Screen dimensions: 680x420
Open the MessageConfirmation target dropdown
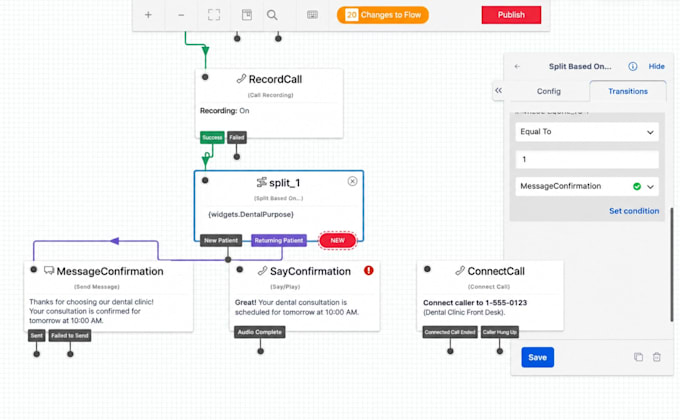coord(587,186)
